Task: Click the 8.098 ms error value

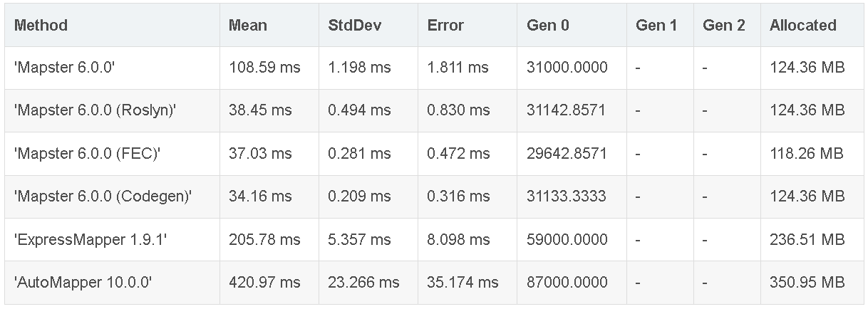Action: pyautogui.click(x=458, y=240)
